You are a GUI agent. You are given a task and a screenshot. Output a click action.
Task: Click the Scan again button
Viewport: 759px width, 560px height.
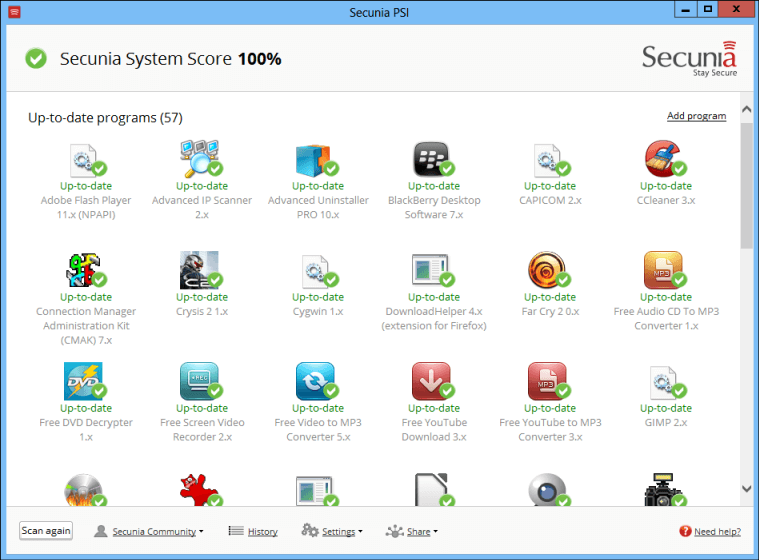click(46, 530)
